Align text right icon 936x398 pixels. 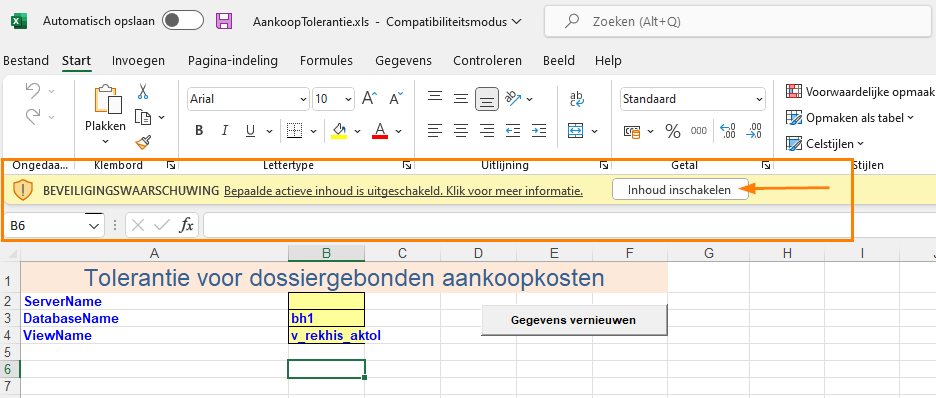click(x=487, y=130)
